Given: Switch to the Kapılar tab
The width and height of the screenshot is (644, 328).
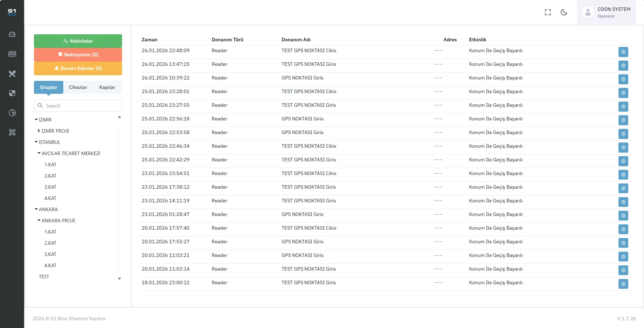Looking at the screenshot, I should pos(107,87).
